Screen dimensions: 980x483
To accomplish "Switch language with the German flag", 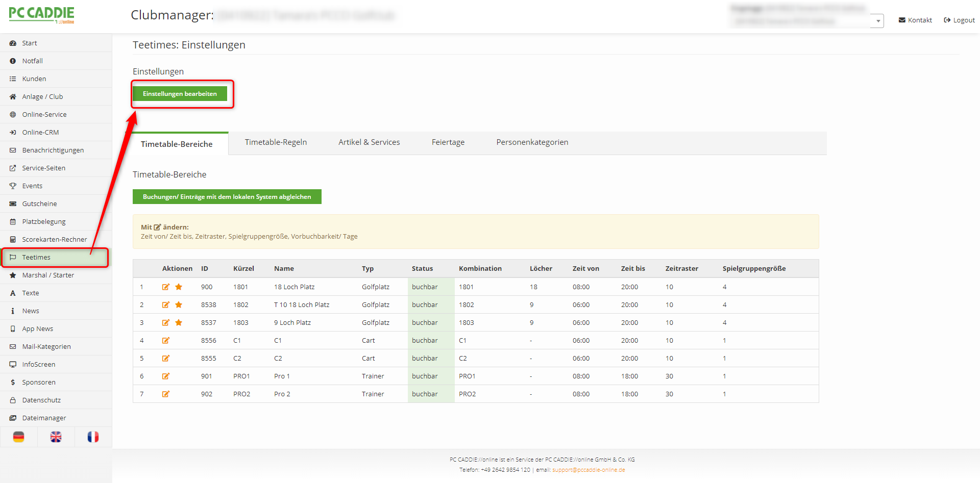I will tap(19, 437).
